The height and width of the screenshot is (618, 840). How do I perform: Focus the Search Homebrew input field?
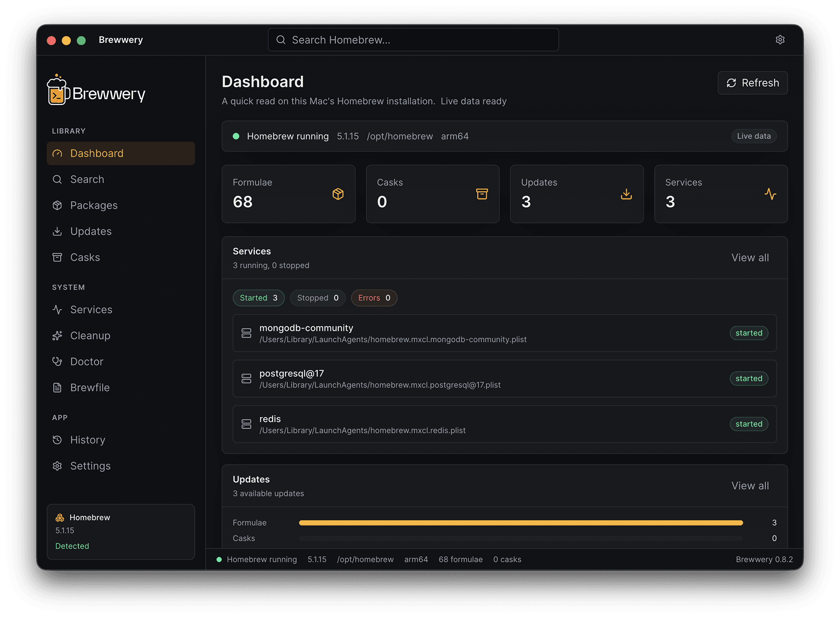tap(413, 40)
